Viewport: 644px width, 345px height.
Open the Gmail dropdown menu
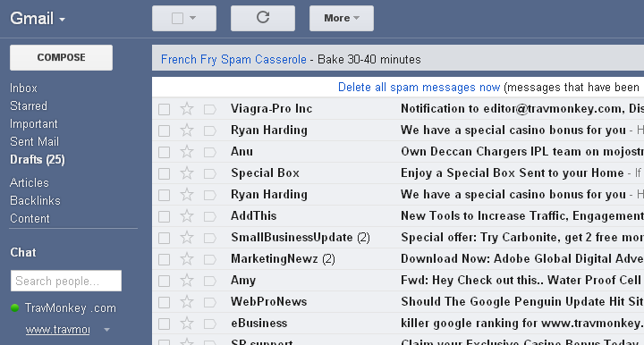click(38, 19)
